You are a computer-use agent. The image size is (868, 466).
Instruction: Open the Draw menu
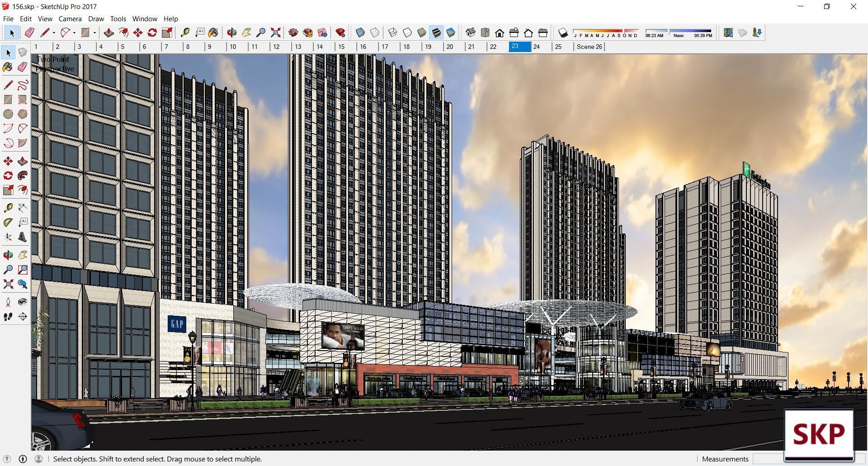(96, 19)
